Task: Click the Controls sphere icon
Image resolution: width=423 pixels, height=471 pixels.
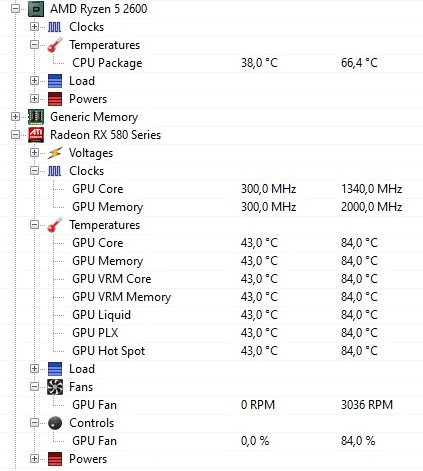Action: coord(55,423)
